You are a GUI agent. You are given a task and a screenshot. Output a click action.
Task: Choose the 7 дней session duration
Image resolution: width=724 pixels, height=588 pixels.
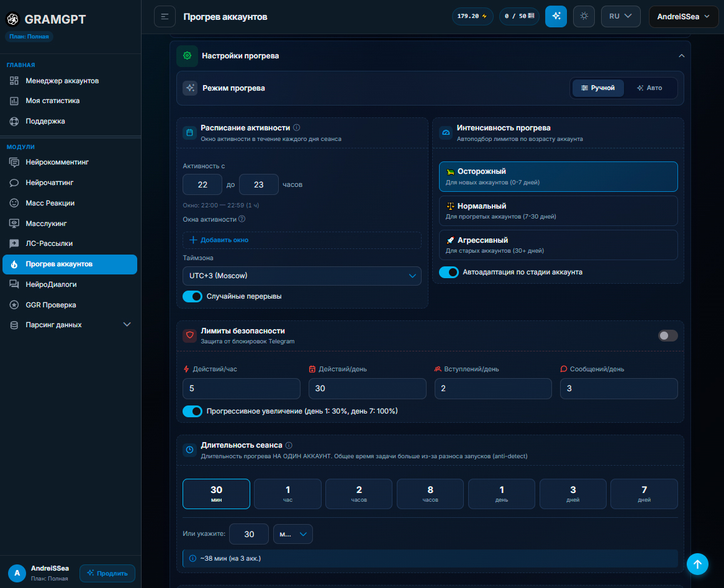644,494
